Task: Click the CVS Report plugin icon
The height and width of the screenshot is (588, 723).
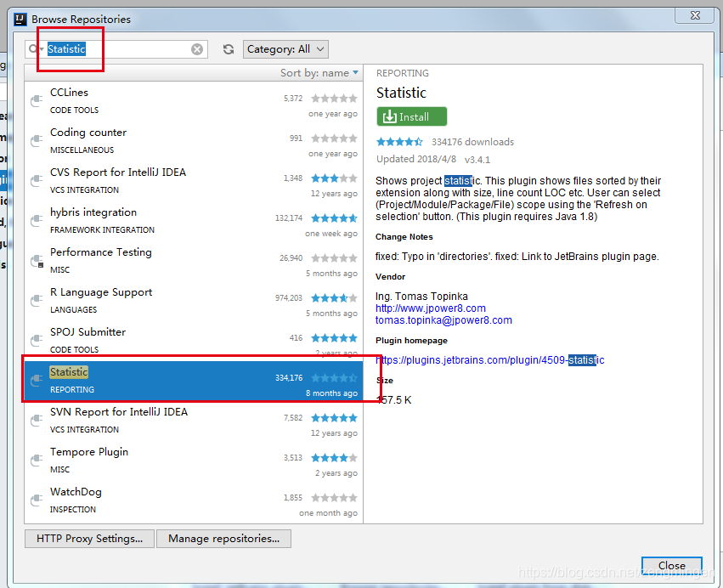Action: click(37, 180)
